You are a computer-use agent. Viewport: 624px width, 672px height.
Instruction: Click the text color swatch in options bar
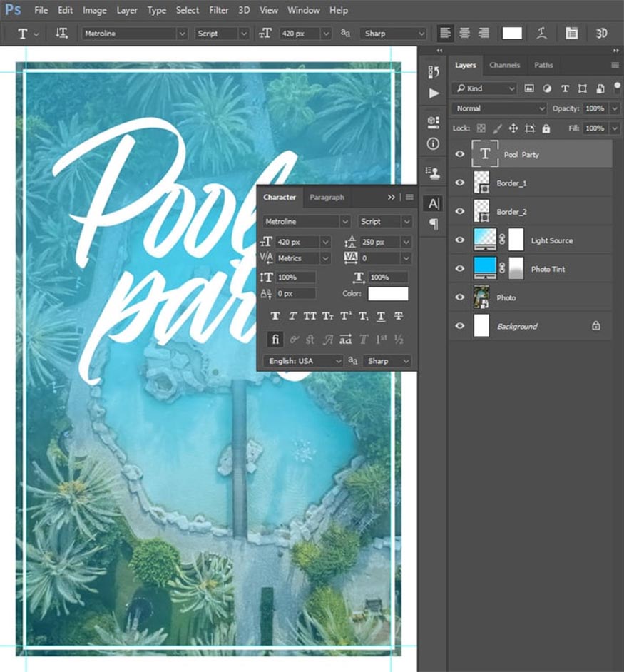[x=512, y=33]
